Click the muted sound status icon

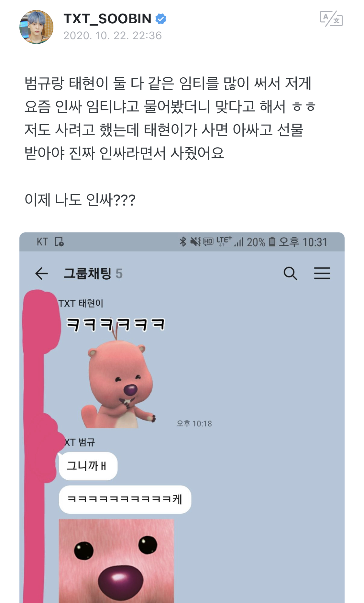(x=195, y=241)
